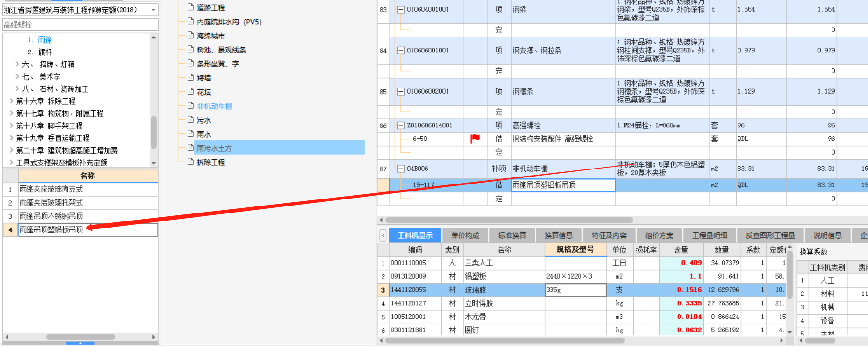Select quota row 雨篷夹胶玻璃简支式
This screenshot has width=868, height=346.
tap(88, 189)
